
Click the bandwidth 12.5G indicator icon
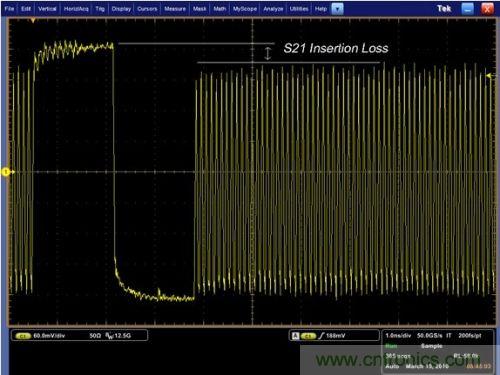[109, 336]
